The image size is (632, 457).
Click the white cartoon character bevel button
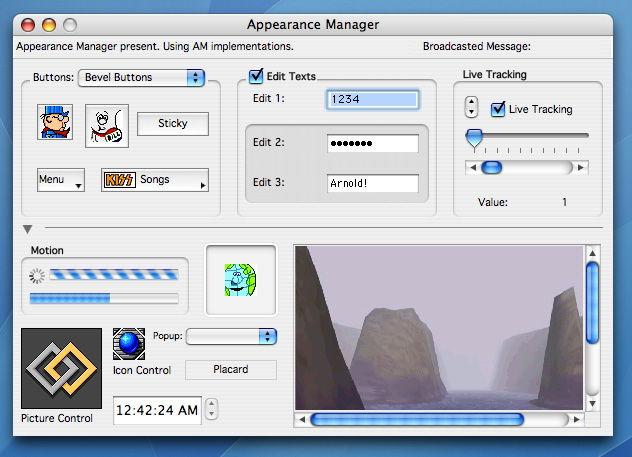point(106,125)
